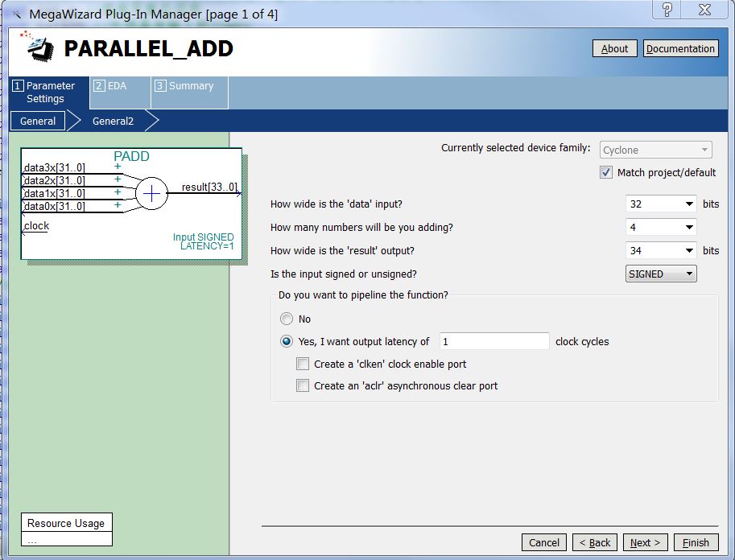Click the result[33..0] port label
Screen dimensions: 735x560
[x=209, y=187]
